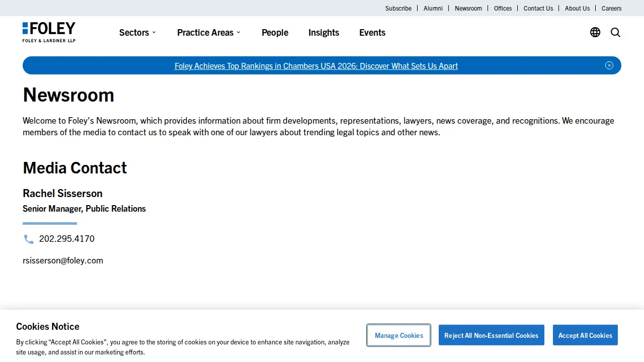This screenshot has width=644, height=362.
Task: Dismiss the Chambers USA announcement banner
Action: tap(609, 65)
